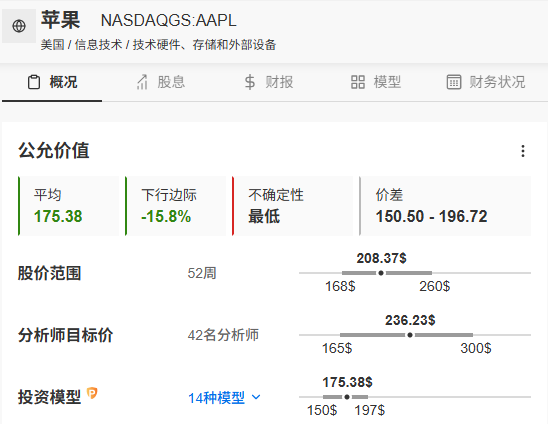Click the 42名分析师 text
The image size is (548, 424).
click(223, 335)
